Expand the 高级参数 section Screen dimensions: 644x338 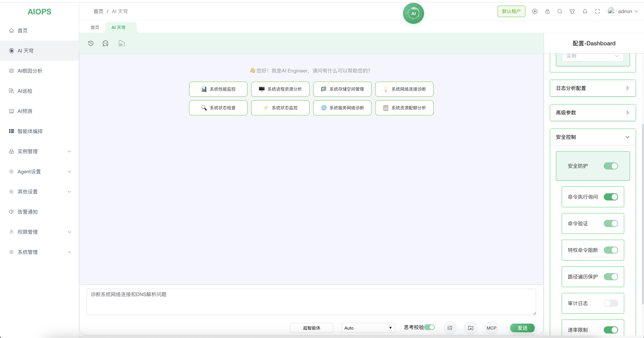click(x=593, y=113)
